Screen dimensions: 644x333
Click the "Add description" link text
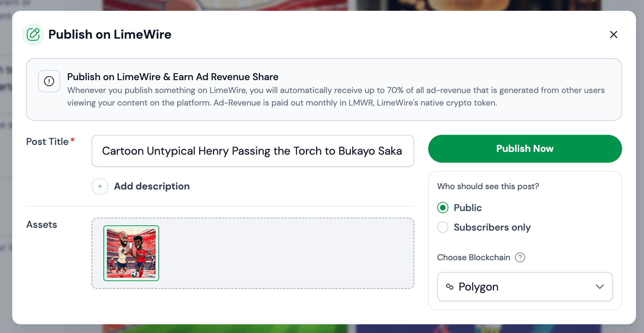[152, 186]
